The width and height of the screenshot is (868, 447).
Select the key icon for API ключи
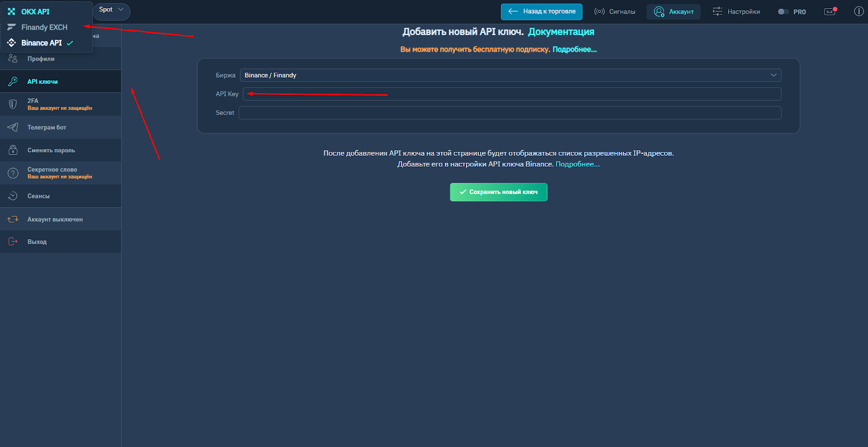(13, 81)
